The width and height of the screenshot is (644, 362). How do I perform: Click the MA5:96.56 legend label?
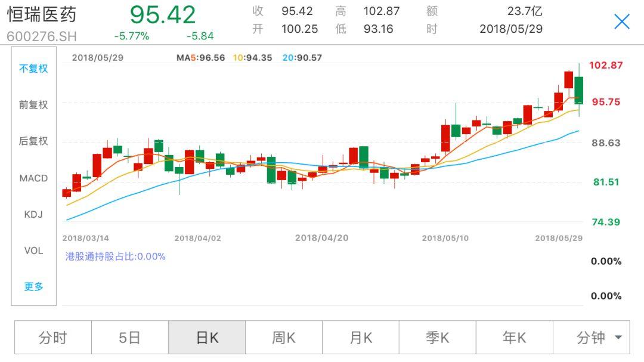(201, 57)
